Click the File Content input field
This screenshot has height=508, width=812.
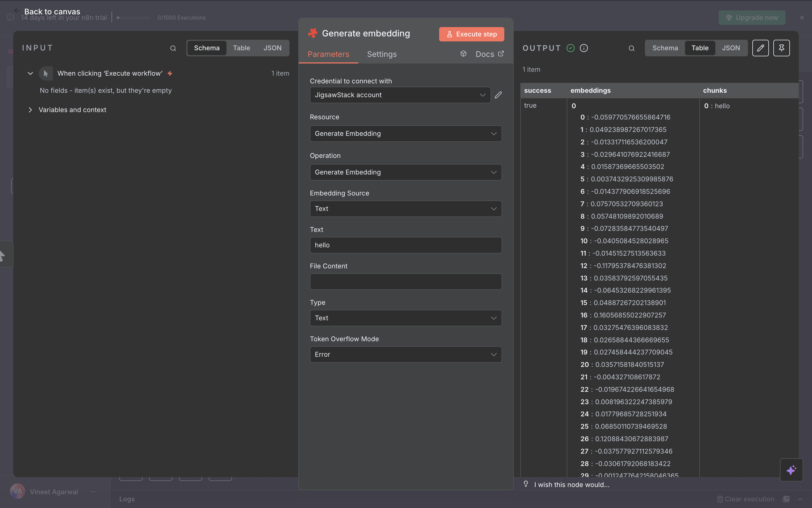(x=405, y=282)
